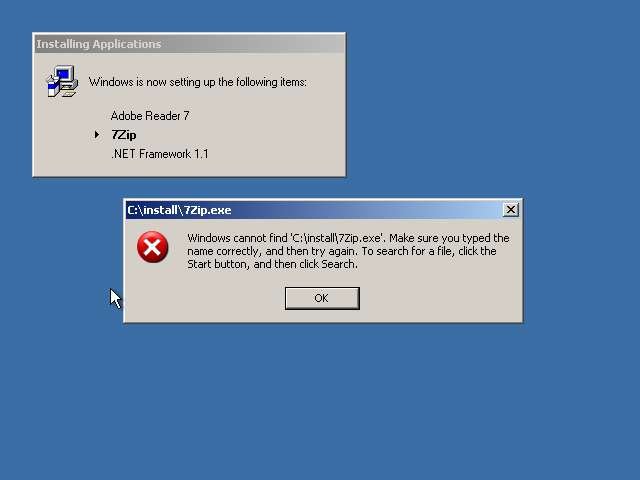Click empty right side of Installing Applications title bar

[x=253, y=44]
